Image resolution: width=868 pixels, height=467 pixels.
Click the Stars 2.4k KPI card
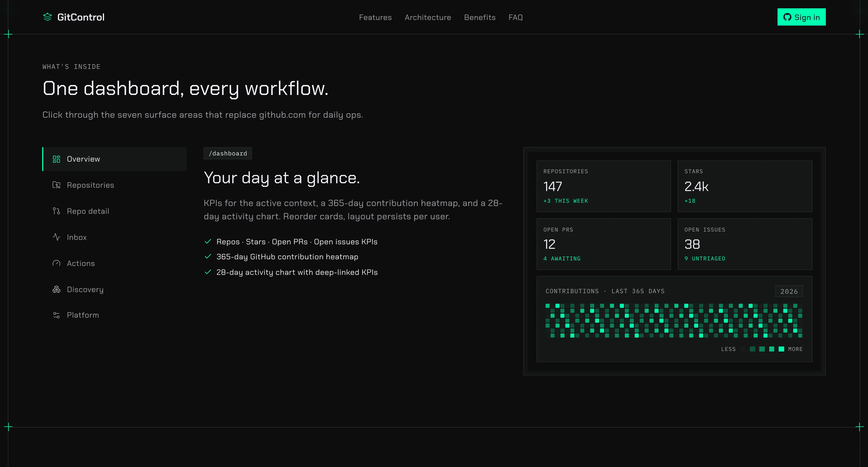pyautogui.click(x=745, y=186)
